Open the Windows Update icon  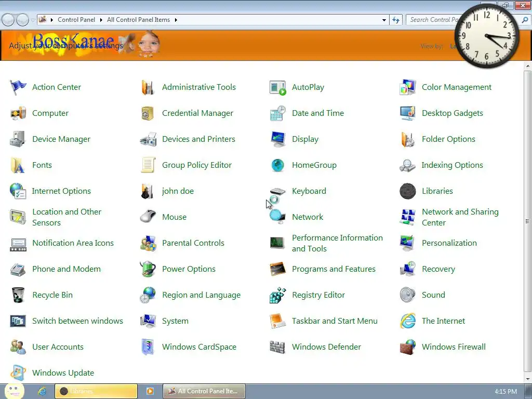coord(18,373)
